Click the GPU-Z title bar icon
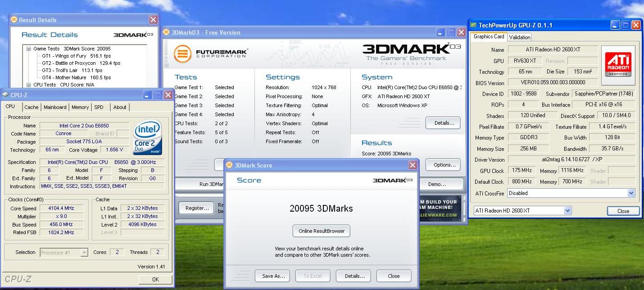Image resolution: width=644 pixels, height=290 pixels. pyautogui.click(x=474, y=25)
